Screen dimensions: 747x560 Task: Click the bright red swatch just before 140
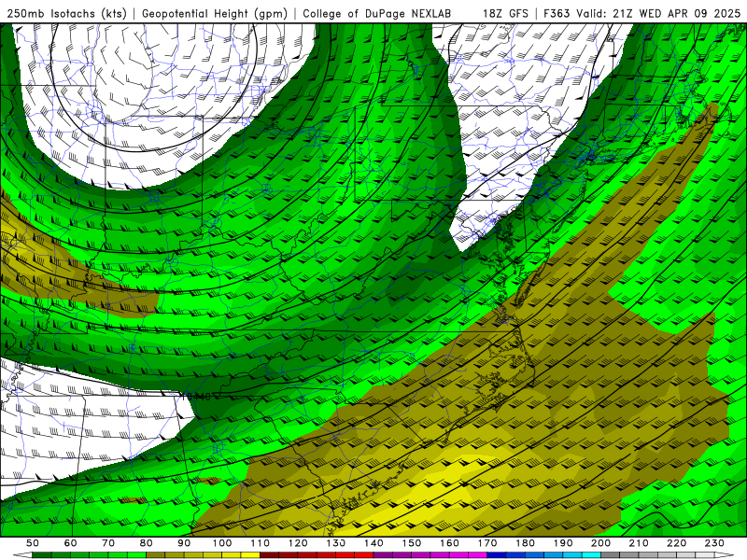pyautogui.click(x=364, y=554)
